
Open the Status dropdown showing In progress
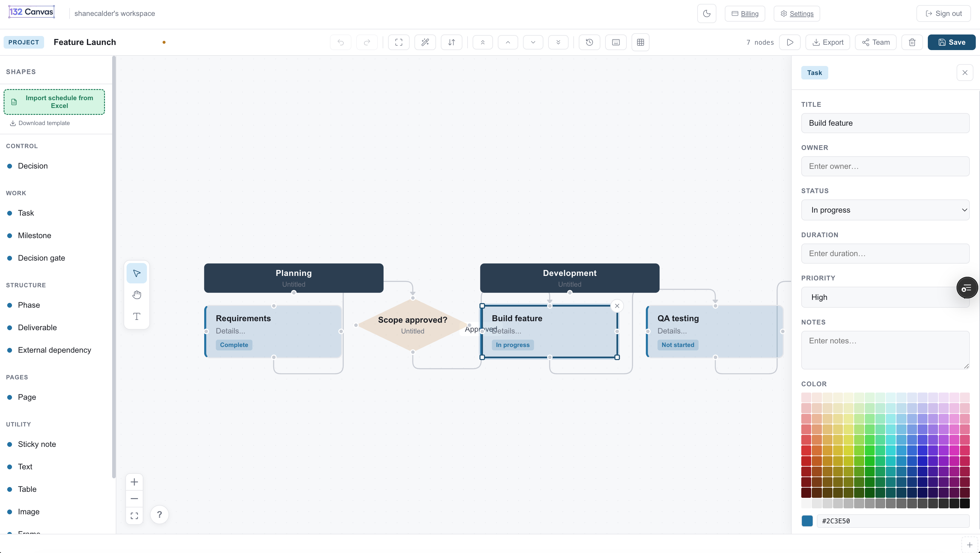pyautogui.click(x=885, y=210)
